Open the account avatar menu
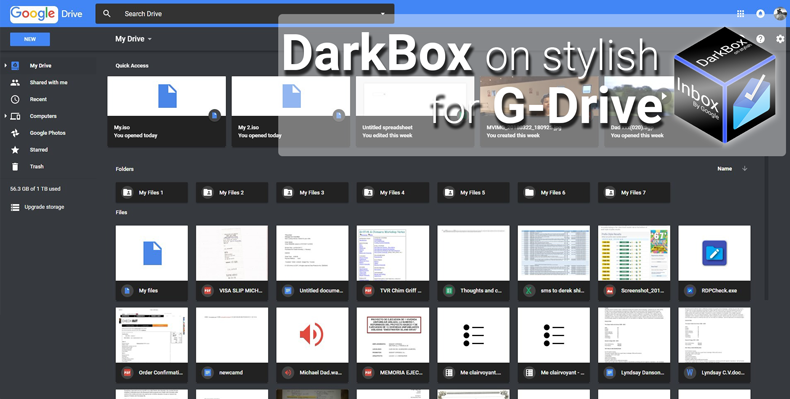790x399 pixels. pos(780,14)
